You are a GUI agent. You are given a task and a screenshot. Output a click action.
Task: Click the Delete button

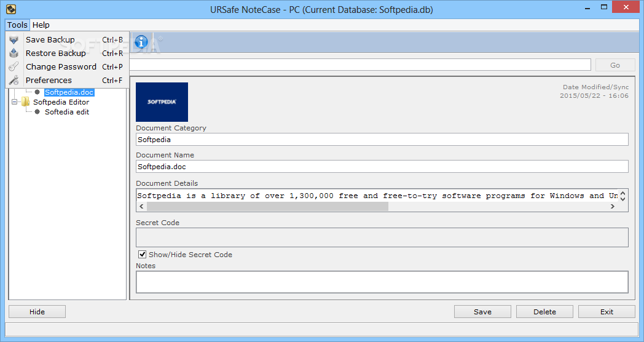[544, 312]
